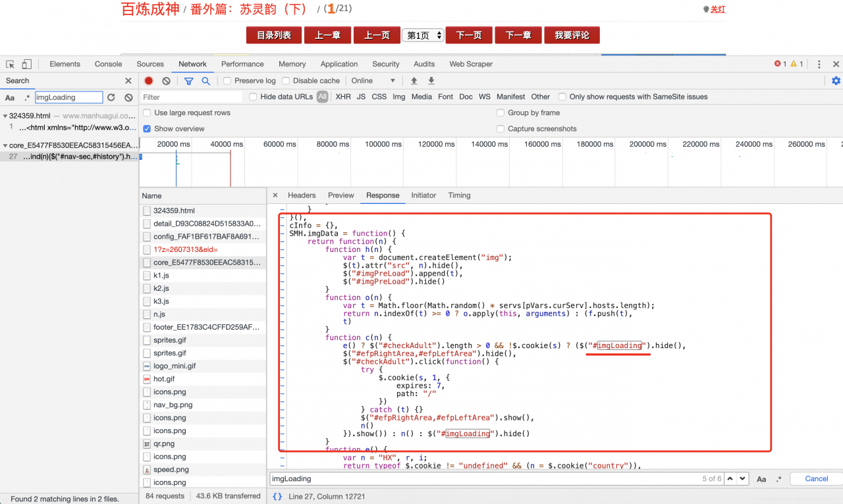The height and width of the screenshot is (504, 843).
Task: Cancel the response find bar
Action: tap(816, 478)
